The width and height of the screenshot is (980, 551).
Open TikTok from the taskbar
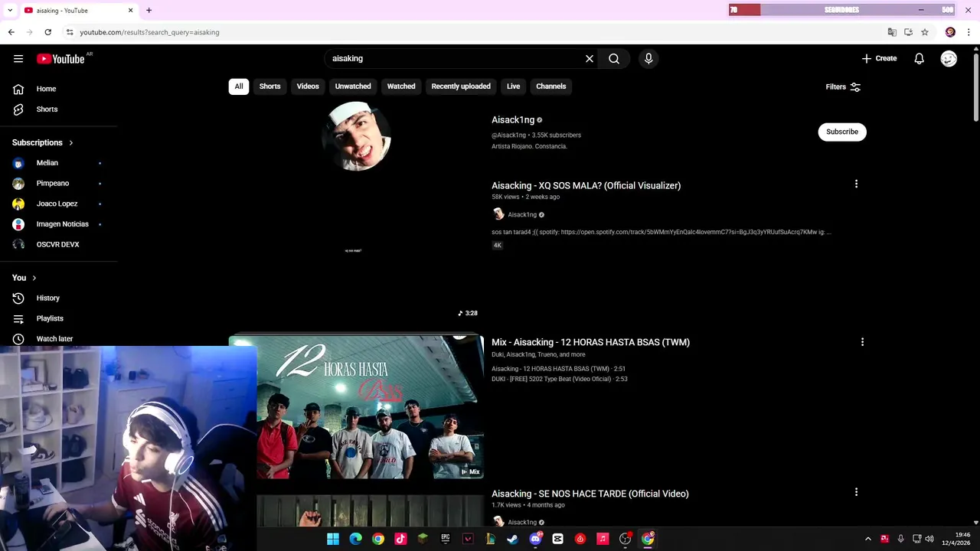(400, 539)
